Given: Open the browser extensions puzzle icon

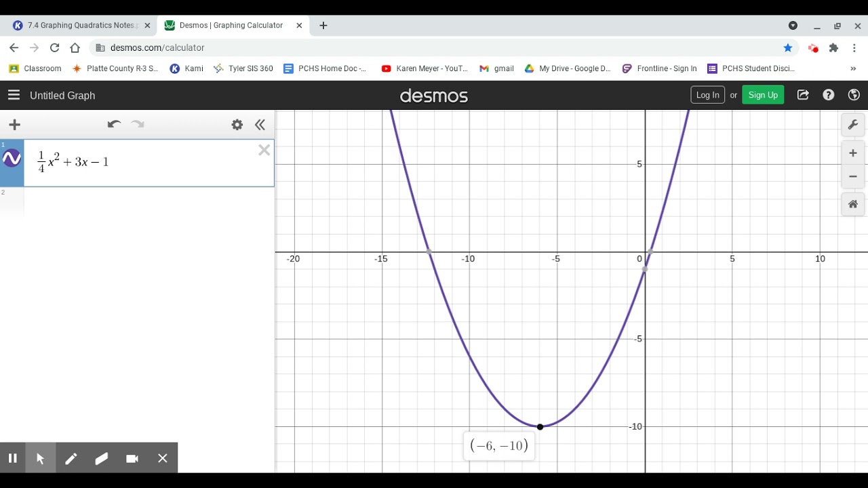Looking at the screenshot, I should pos(834,47).
